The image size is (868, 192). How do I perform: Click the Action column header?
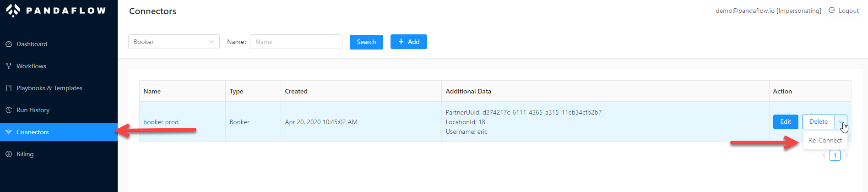810,91
